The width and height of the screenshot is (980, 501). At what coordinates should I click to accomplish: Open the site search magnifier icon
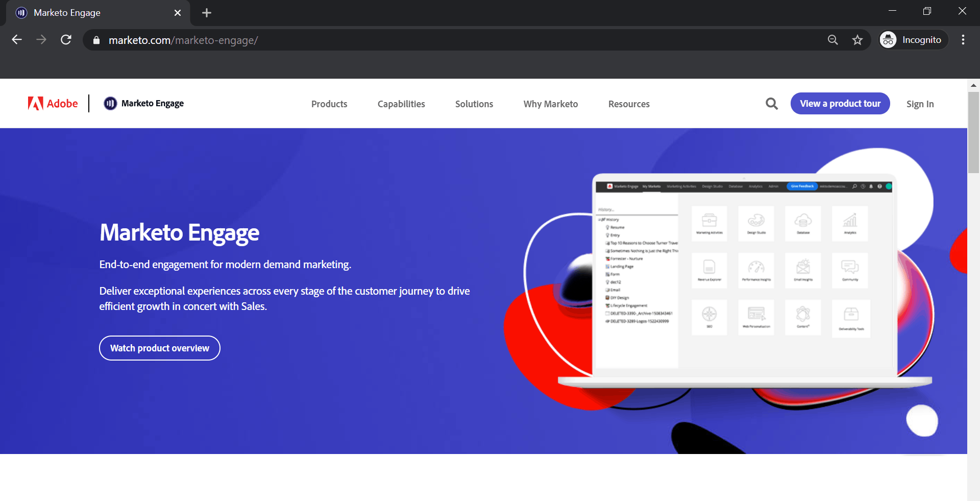[x=771, y=103]
